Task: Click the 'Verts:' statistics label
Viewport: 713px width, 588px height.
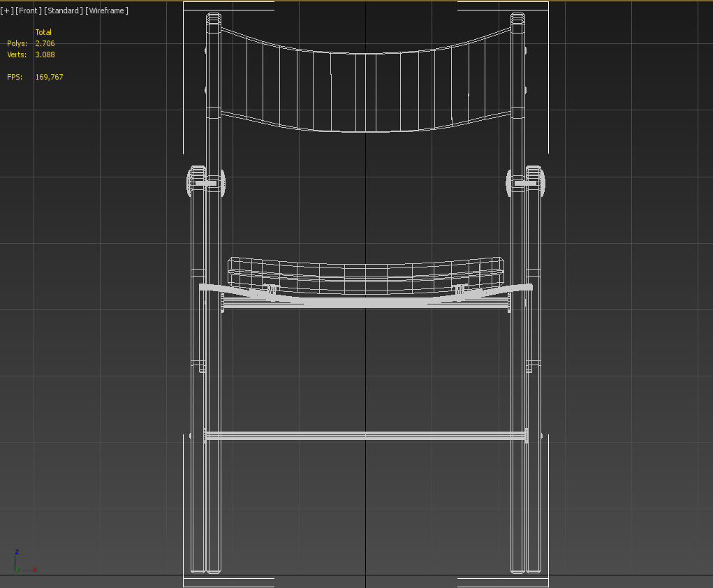Action: tap(17, 54)
